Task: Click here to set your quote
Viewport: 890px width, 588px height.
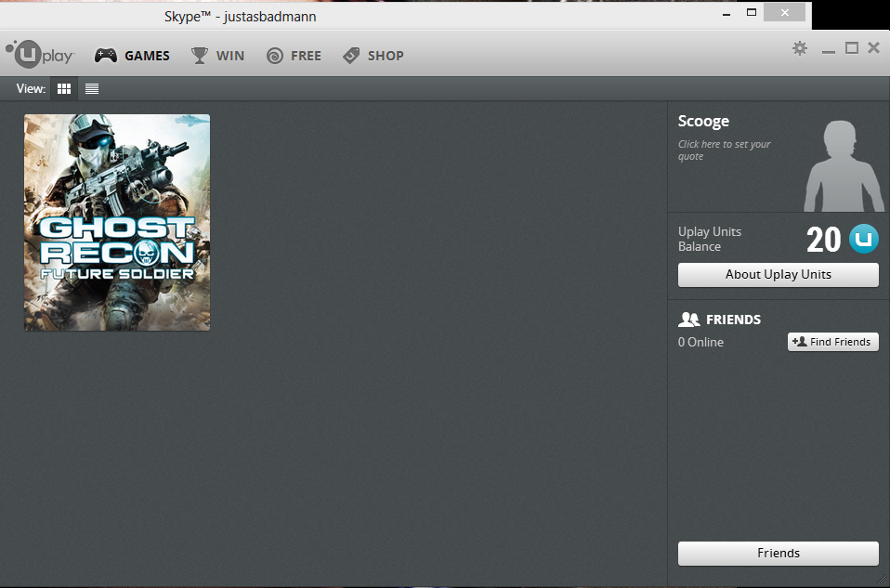Action: pos(724,150)
